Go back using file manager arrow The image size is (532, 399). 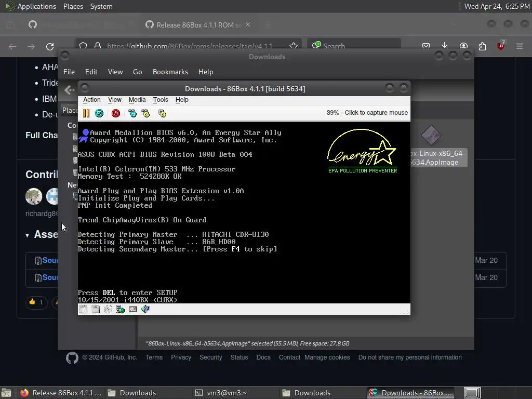pos(69,90)
